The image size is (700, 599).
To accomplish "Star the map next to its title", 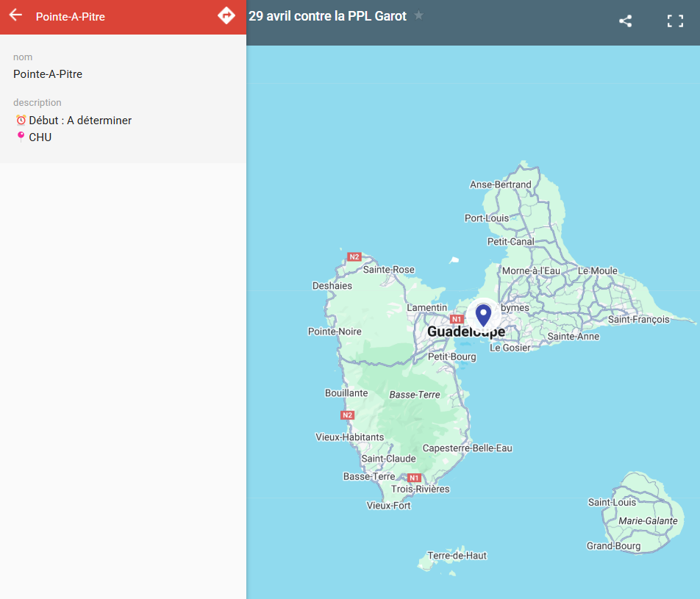I will 418,15.
